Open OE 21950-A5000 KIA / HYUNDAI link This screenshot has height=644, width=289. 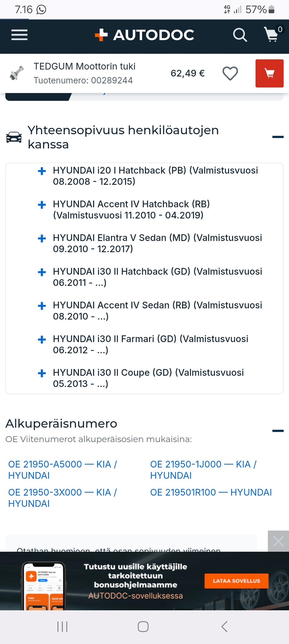[63, 470]
